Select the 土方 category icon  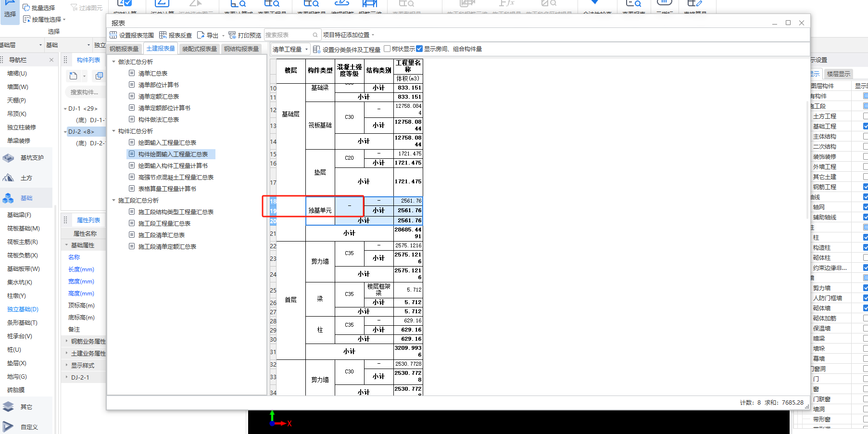tap(8, 178)
